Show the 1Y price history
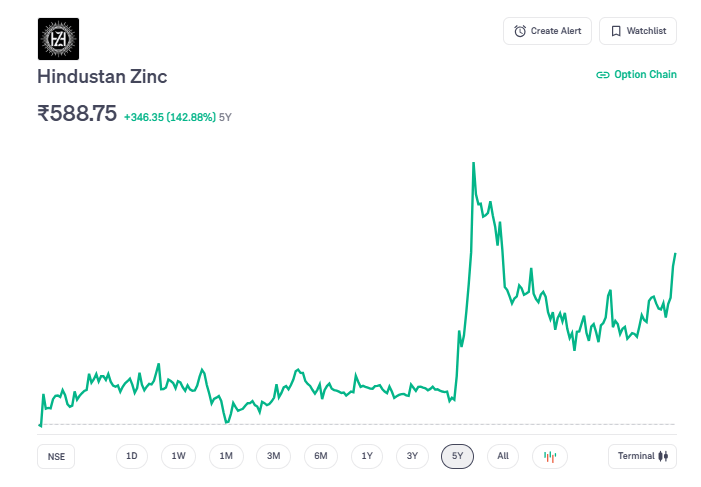Viewport: 701px width, 487px height. (367, 456)
